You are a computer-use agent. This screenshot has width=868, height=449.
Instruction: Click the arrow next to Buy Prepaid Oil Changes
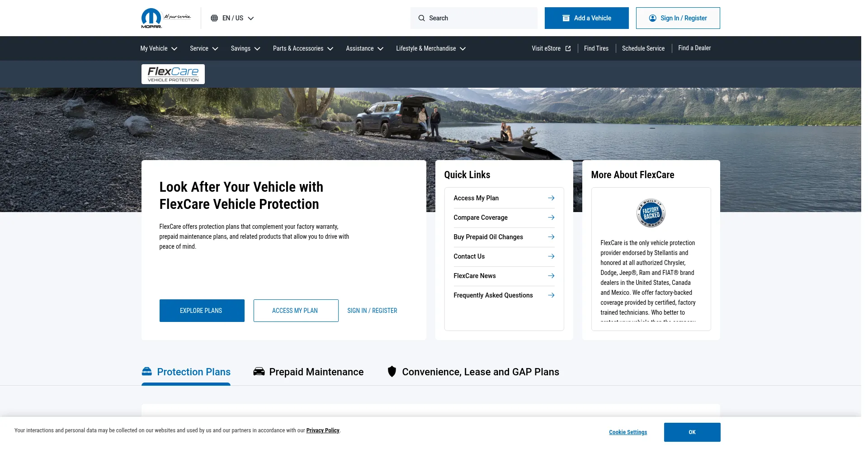[x=551, y=237]
